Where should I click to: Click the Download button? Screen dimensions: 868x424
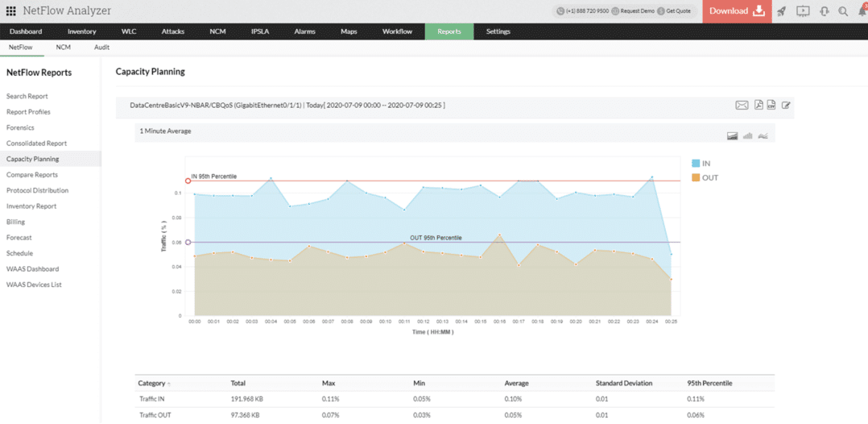coord(736,11)
